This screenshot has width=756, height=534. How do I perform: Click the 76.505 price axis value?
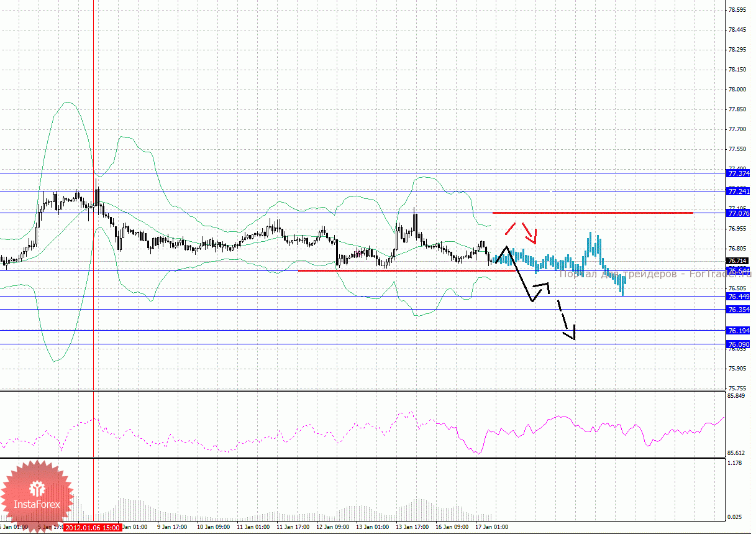[737, 288]
